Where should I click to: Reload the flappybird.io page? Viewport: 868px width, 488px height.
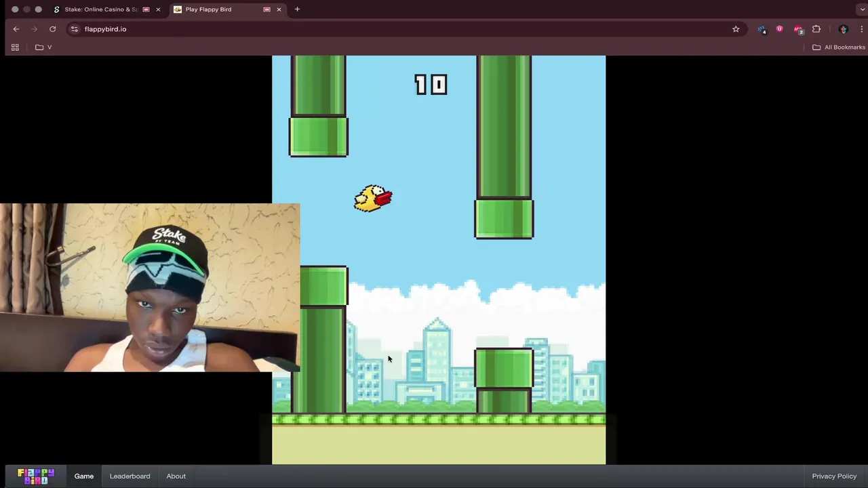tap(52, 29)
